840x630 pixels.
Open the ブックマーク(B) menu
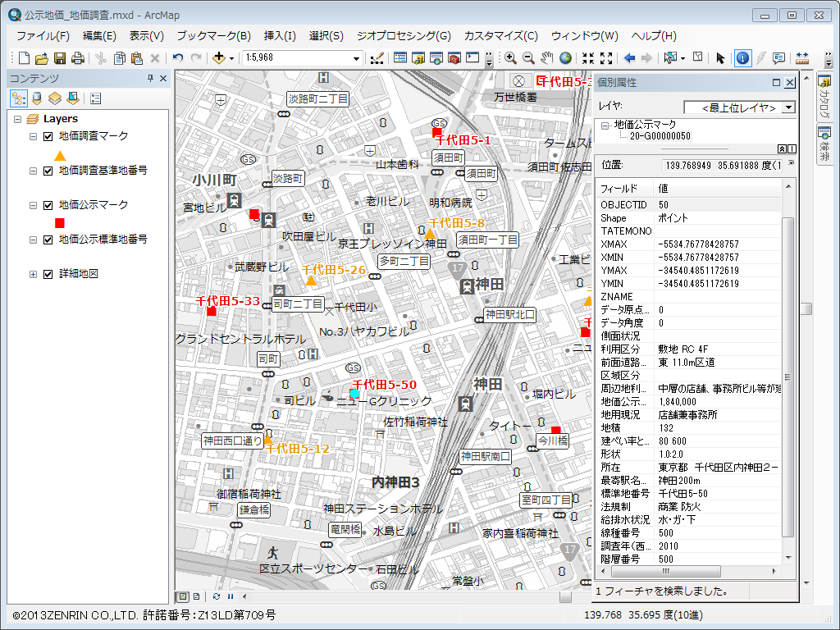tap(214, 36)
